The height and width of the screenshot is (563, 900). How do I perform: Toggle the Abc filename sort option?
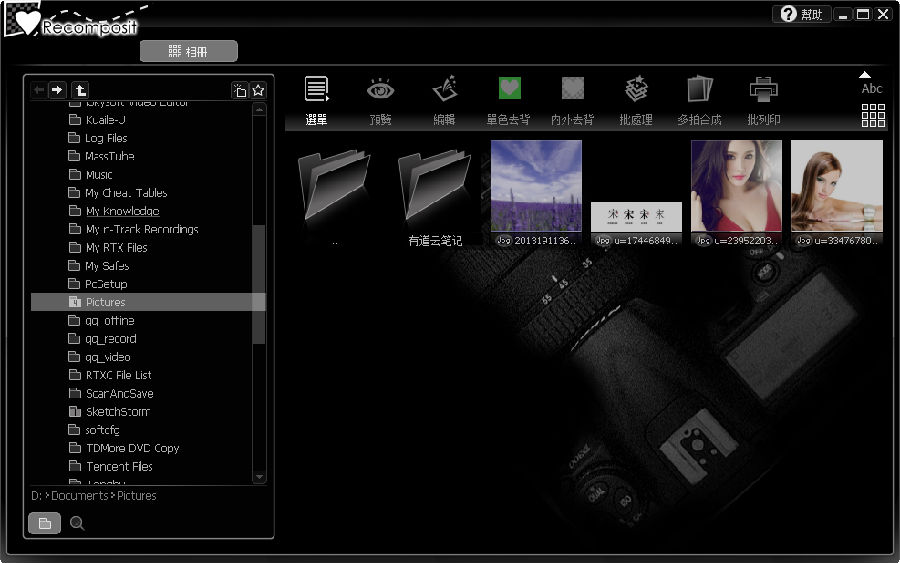click(871, 88)
